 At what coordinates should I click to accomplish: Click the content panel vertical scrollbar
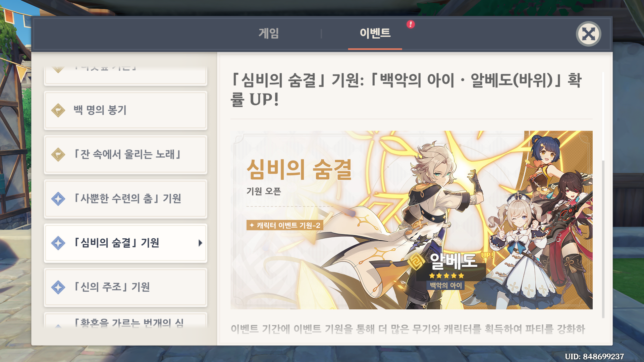click(603, 194)
